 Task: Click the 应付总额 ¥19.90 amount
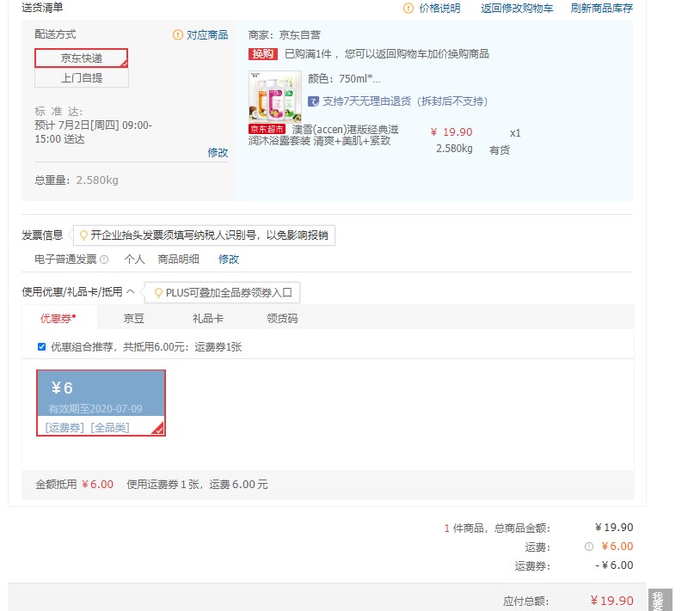(611, 601)
